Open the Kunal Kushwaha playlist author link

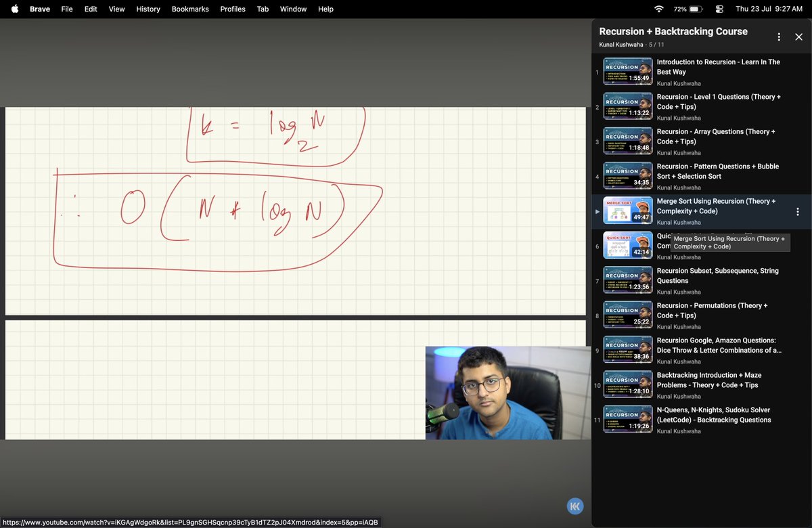click(x=621, y=45)
